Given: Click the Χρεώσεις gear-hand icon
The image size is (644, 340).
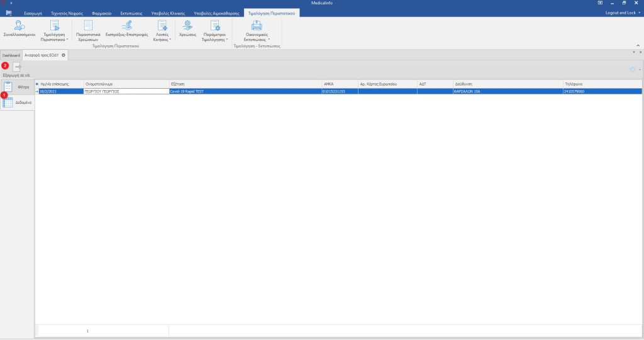Looking at the screenshot, I should [187, 27].
